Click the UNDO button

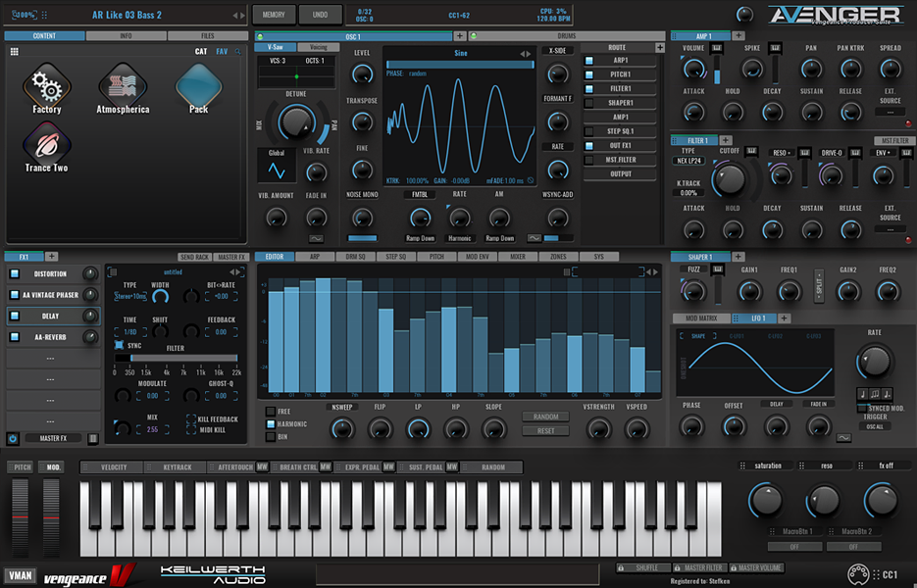point(320,15)
